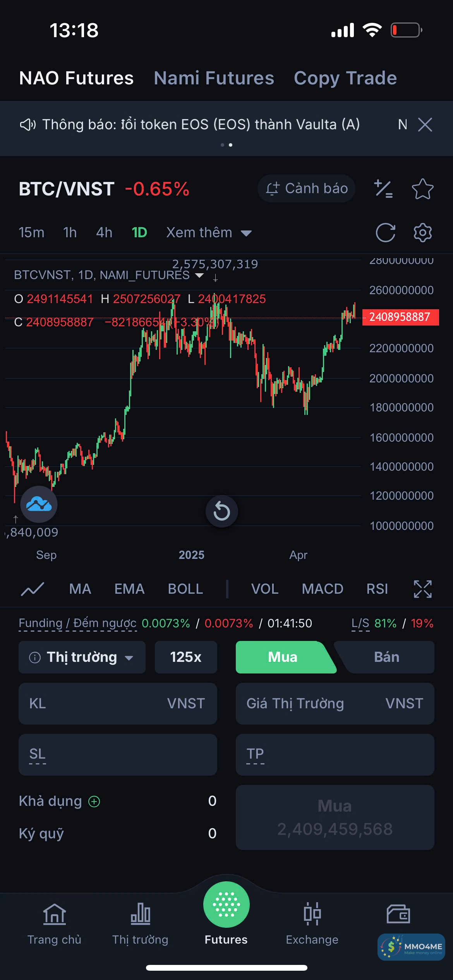The height and width of the screenshot is (980, 453).
Task: Toggle RSI indicator
Action: (377, 589)
